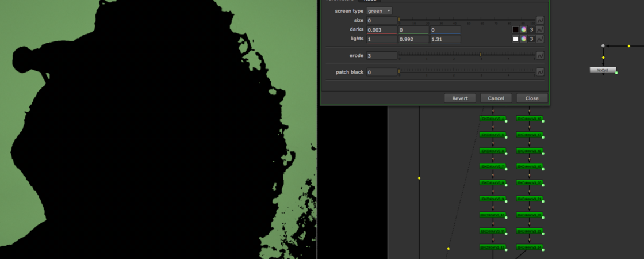Click the Revert button
The image size is (644, 259).
[x=460, y=98]
